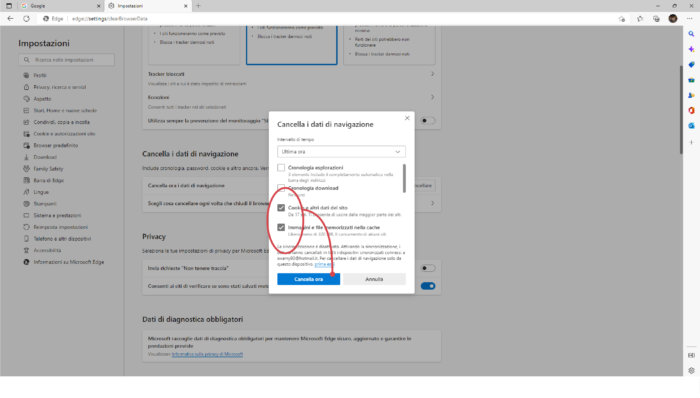Image resolution: width=700 pixels, height=398 pixels.
Task: Select Aspetto in the settings sidebar
Action: click(x=42, y=99)
